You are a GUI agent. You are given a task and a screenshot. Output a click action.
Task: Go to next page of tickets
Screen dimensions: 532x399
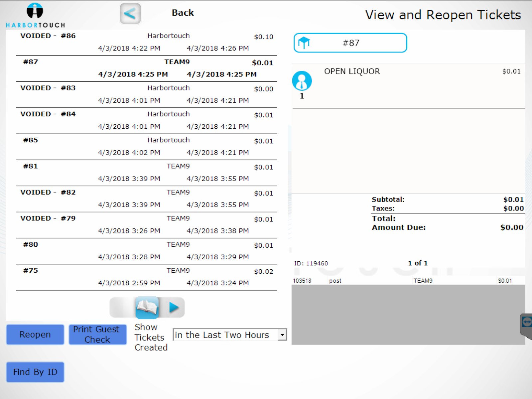coord(174,307)
